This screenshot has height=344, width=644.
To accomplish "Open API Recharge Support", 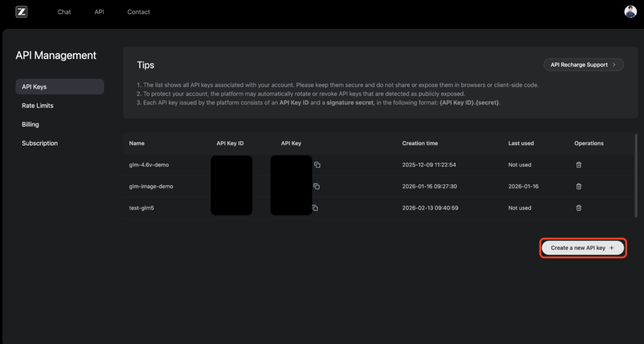I will pos(584,65).
